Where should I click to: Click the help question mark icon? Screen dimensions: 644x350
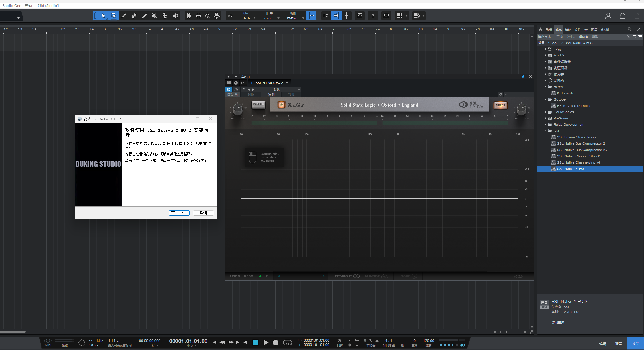coord(373,16)
